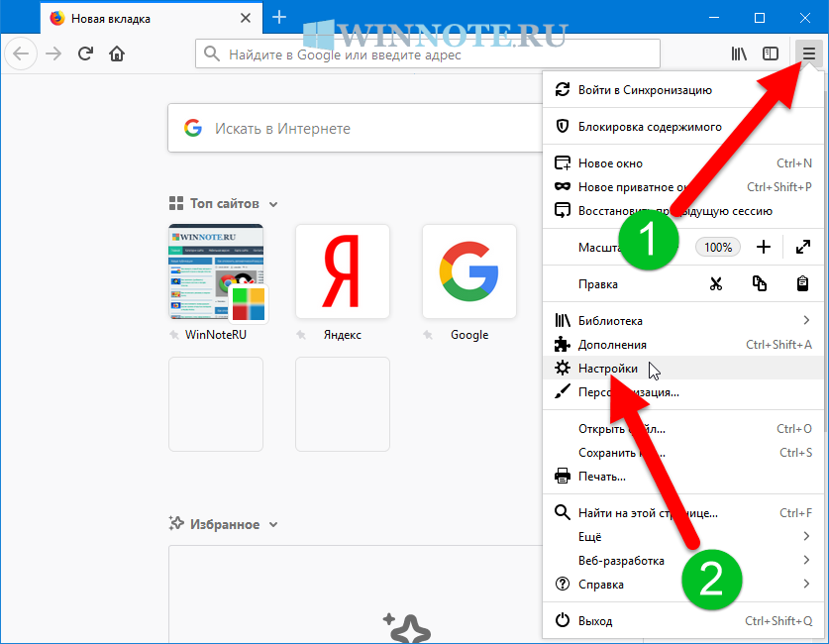Click the Copy icon in Правка row

pos(760,284)
